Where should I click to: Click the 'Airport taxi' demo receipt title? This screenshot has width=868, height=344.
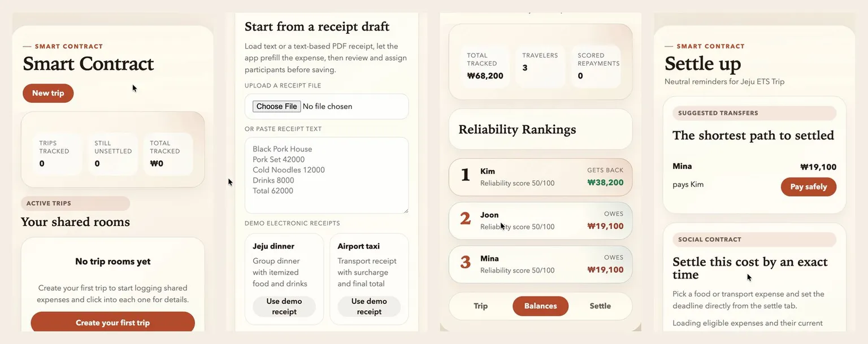(358, 246)
